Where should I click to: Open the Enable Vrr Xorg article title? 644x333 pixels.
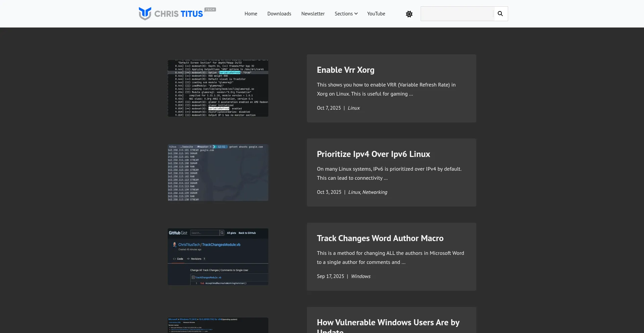[x=345, y=70]
